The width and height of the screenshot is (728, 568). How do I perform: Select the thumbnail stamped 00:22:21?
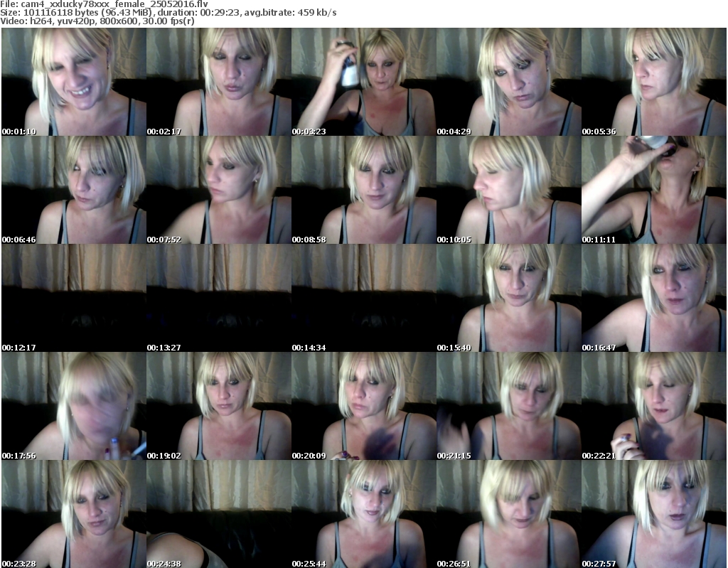pyautogui.click(x=654, y=406)
